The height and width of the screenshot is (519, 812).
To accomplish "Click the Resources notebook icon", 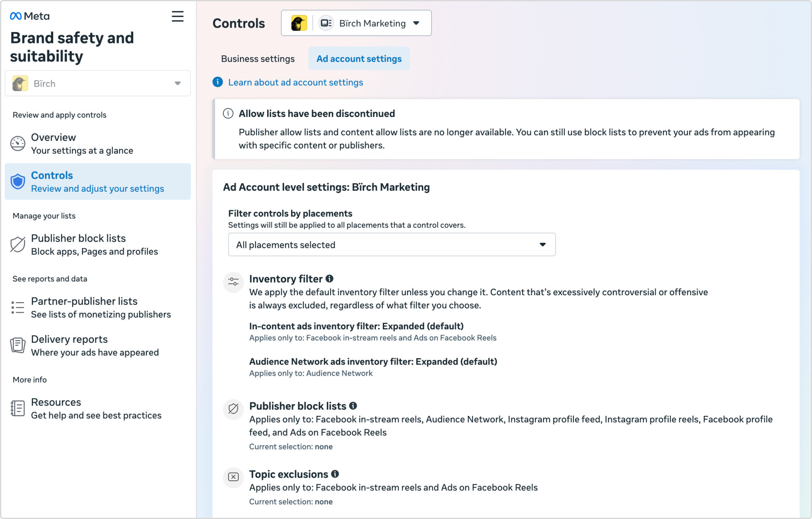I will click(18, 408).
